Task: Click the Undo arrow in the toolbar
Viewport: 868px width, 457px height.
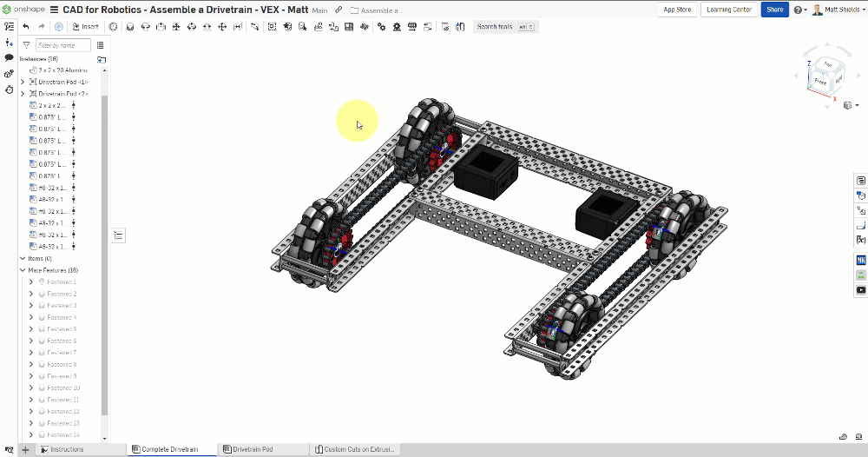Action: [26, 27]
